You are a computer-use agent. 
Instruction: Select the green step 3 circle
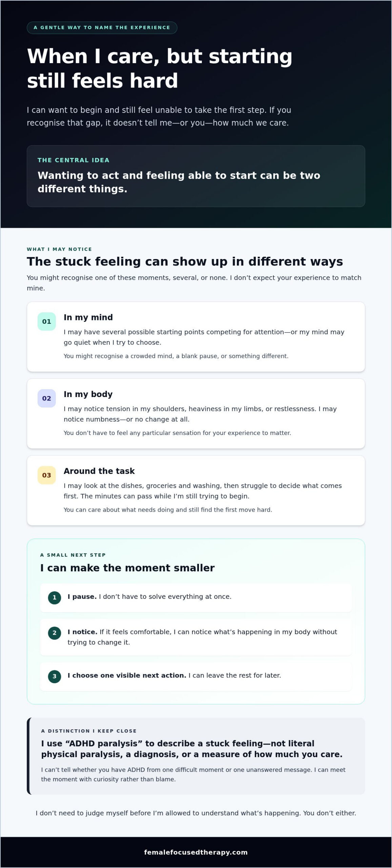coord(55,676)
